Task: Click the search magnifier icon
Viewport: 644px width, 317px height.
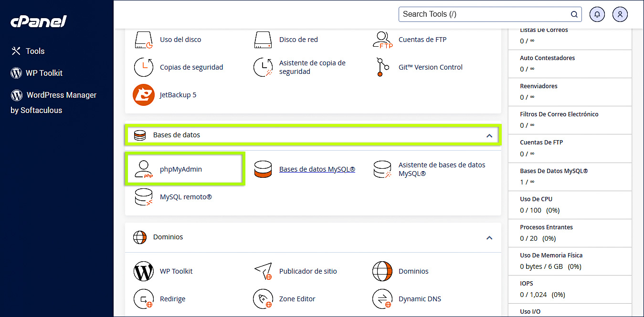Action: 574,14
